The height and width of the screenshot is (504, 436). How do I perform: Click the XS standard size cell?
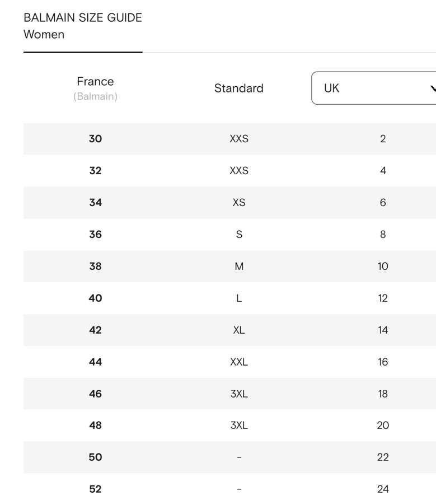pos(239,202)
